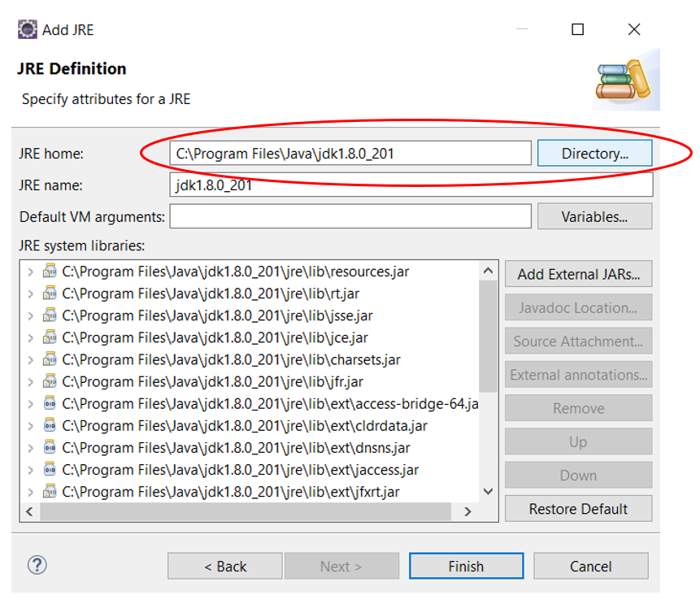Click the horizontal scrollbar's left arrow

click(29, 511)
